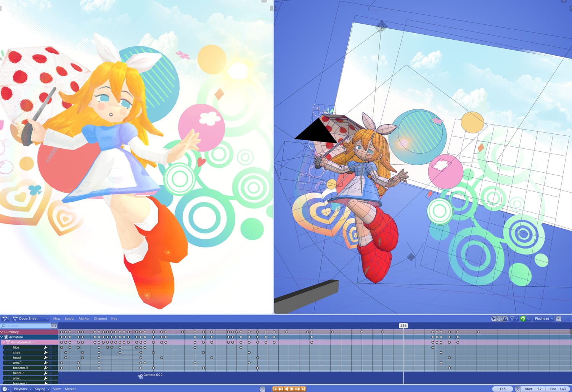This screenshot has height=392, width=572.
Task: Open the Timeline View menu
Action: tap(57, 389)
